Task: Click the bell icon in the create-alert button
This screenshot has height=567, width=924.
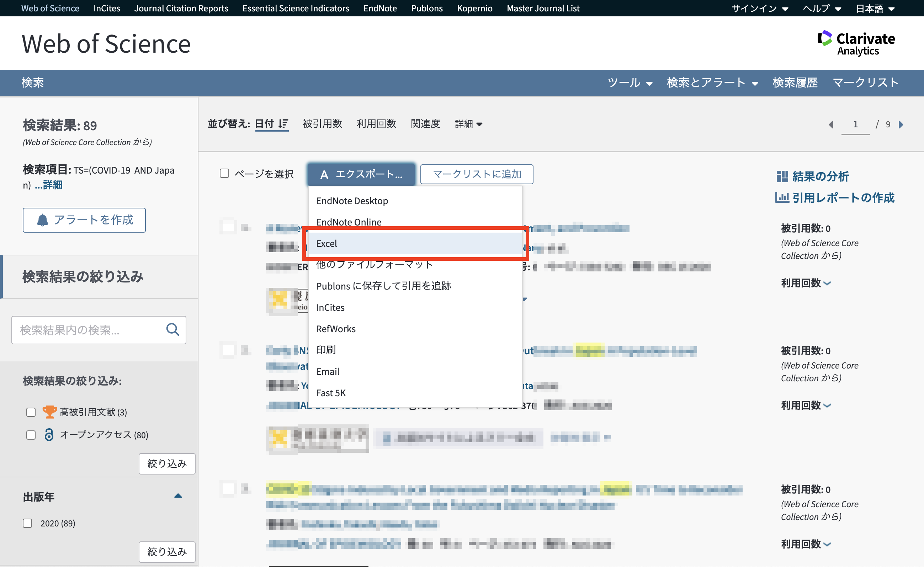Action: [x=42, y=220]
